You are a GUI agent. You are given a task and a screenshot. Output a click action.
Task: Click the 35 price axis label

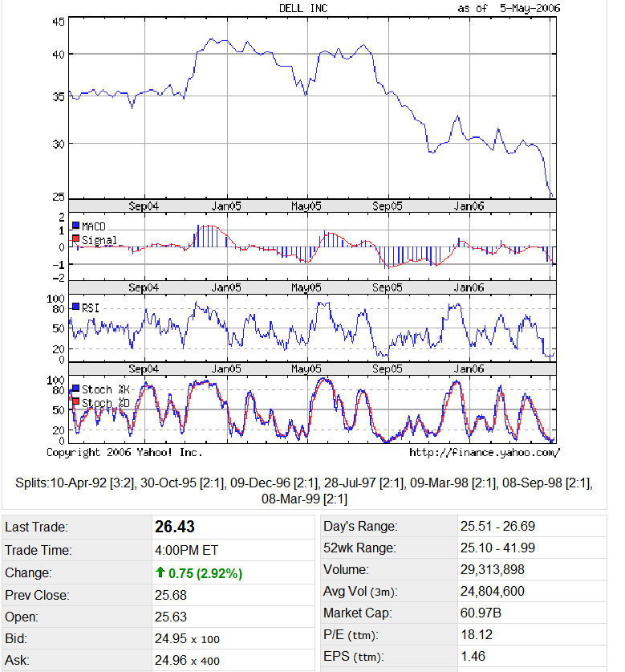pos(59,97)
